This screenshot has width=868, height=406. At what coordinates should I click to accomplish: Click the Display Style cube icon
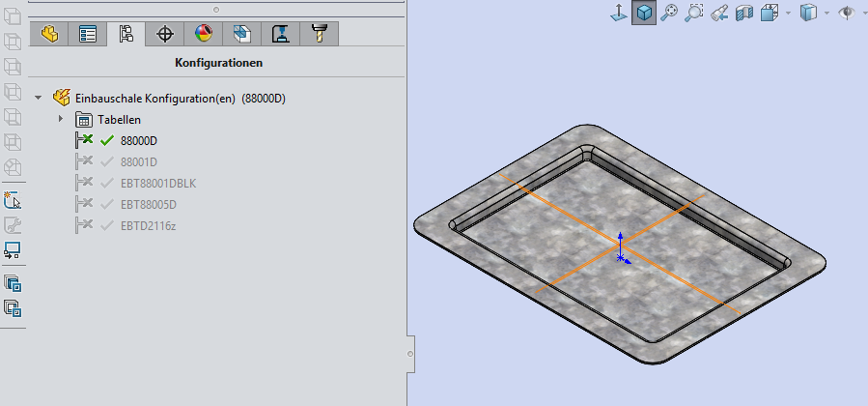tap(809, 13)
